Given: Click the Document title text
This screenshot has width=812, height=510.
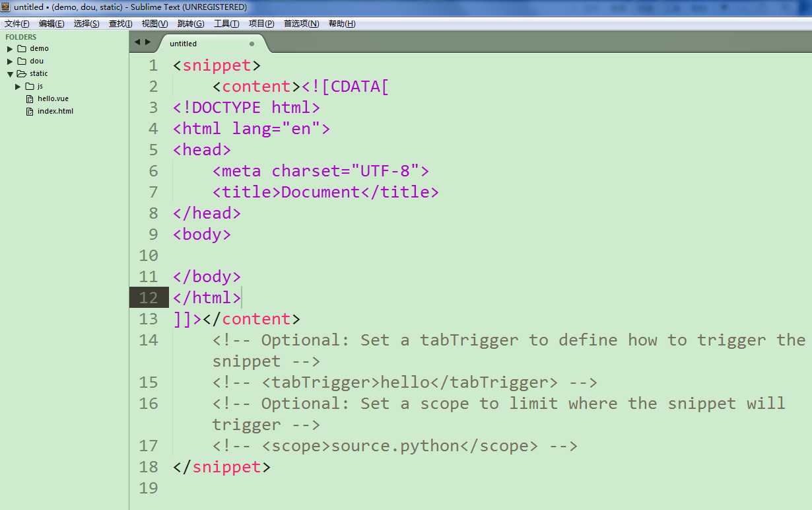Looking at the screenshot, I should point(321,192).
